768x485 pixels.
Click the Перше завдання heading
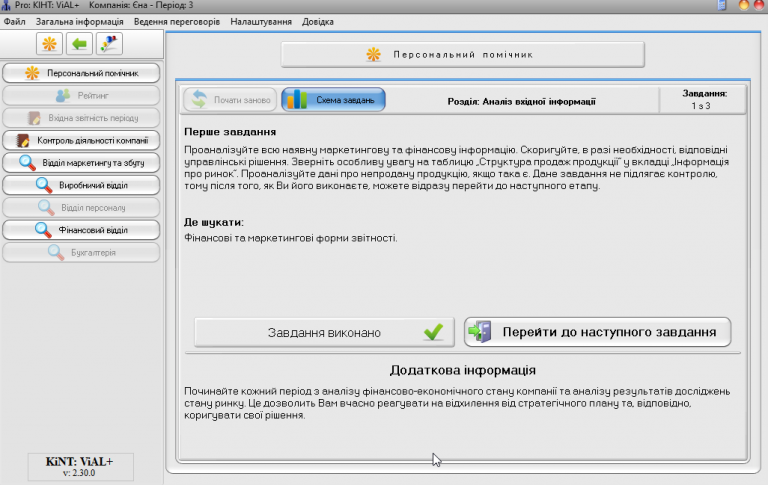[x=230, y=132]
